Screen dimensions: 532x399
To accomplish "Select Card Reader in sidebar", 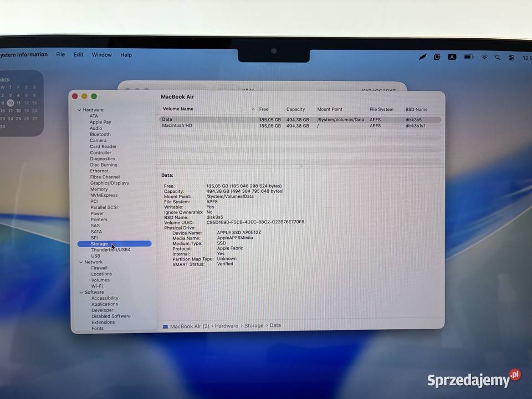I will pyautogui.click(x=103, y=146).
